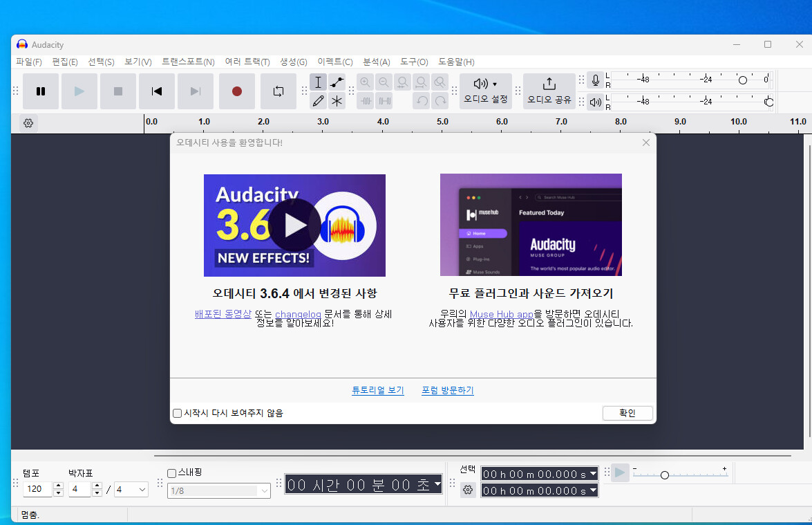Click the microphone record meter icon
Viewport: 812px width, 525px height.
pos(595,81)
